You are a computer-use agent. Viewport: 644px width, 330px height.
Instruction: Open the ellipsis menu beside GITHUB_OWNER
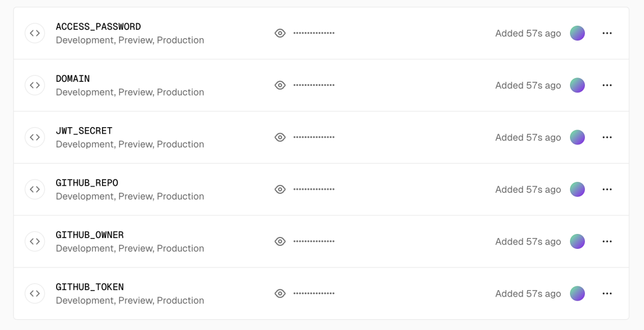click(x=607, y=241)
